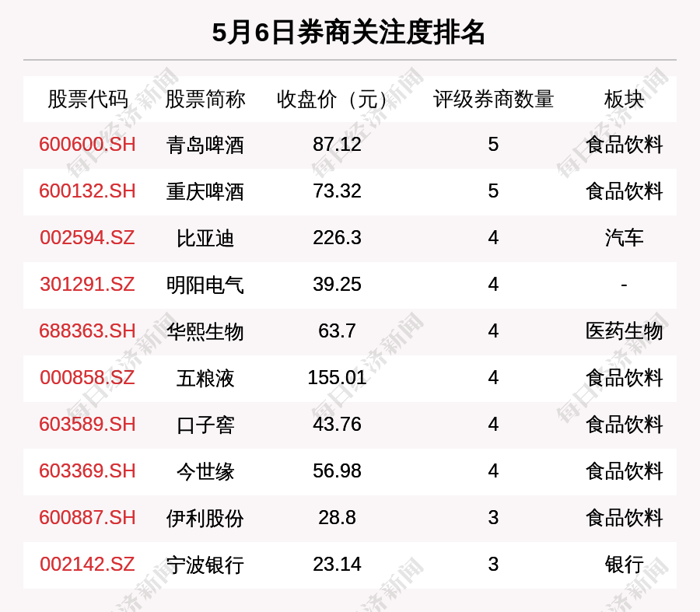Open stock code 301291.SZ
700x612 pixels.
[87, 285]
